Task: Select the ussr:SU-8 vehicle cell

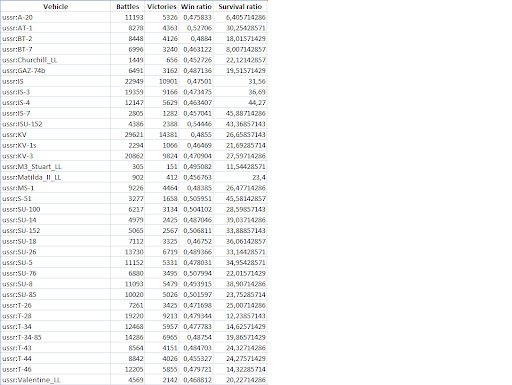Action: click(x=55, y=284)
